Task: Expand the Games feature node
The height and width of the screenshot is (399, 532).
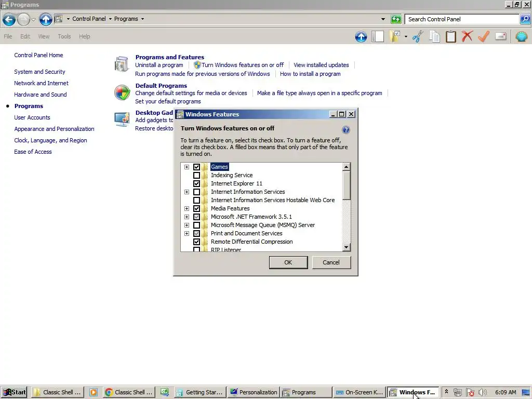Action: tap(187, 167)
